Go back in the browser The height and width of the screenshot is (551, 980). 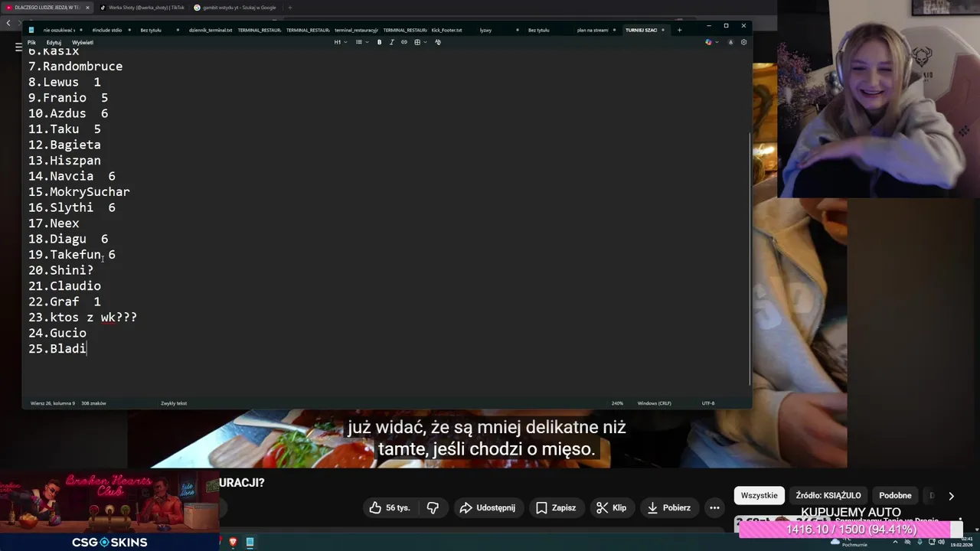pyautogui.click(x=8, y=23)
